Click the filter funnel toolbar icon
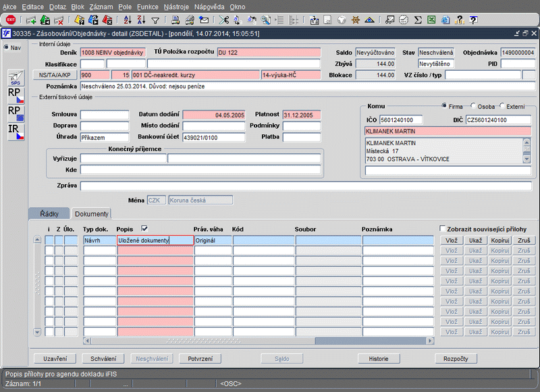Image resolution: width=540 pixels, height=392 pixels. [x=155, y=20]
